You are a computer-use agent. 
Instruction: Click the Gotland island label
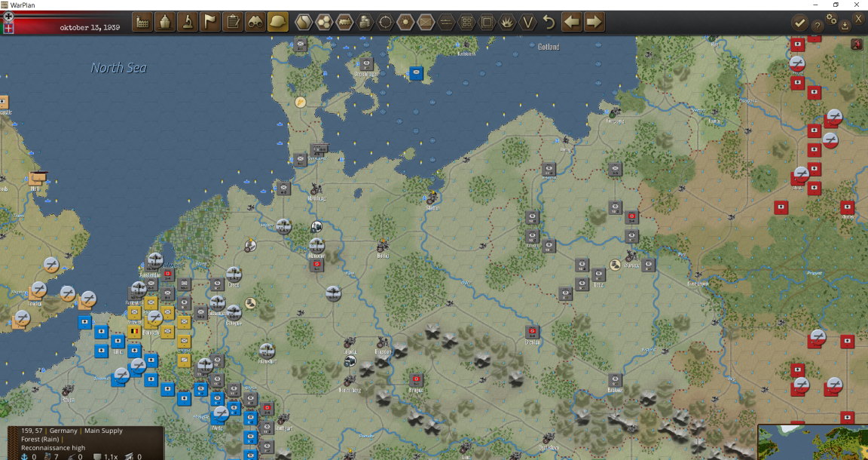[x=549, y=47]
